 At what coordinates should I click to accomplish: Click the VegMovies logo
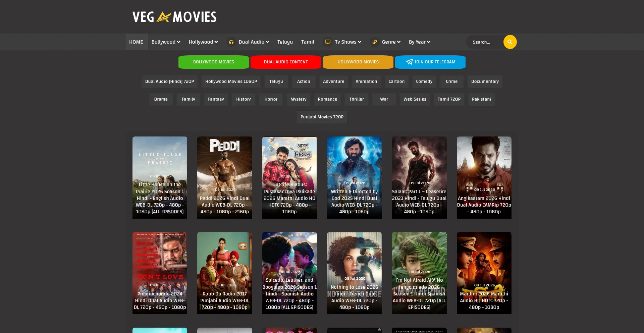click(x=174, y=17)
